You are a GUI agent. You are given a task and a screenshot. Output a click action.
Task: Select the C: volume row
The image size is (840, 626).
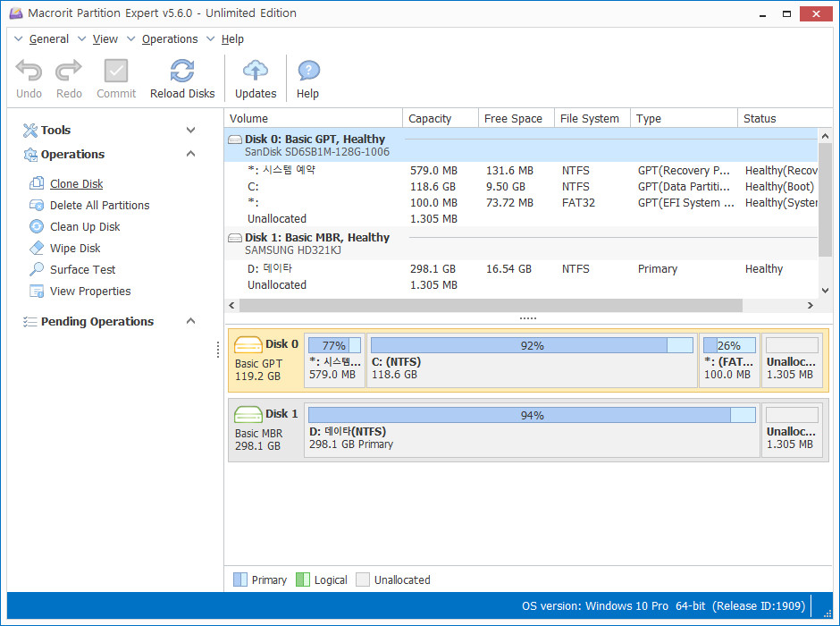521,187
